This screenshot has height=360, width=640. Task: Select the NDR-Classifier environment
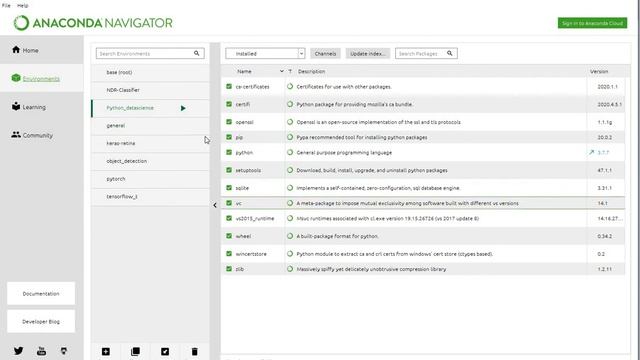point(150,90)
